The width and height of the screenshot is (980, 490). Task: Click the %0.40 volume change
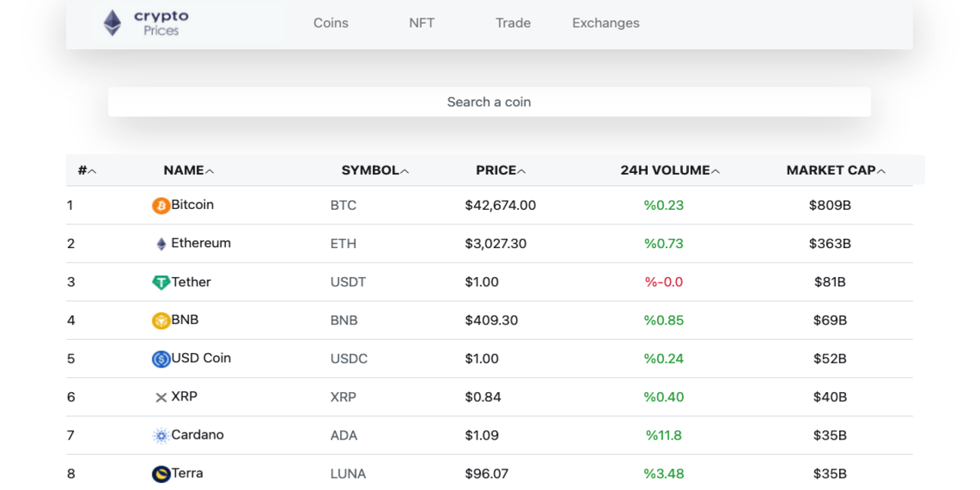click(x=664, y=397)
